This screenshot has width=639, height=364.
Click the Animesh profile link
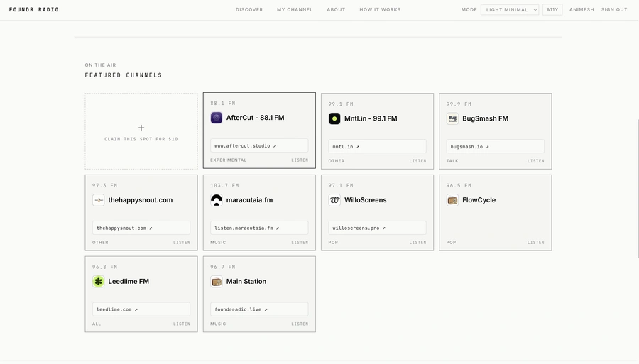[x=581, y=9]
